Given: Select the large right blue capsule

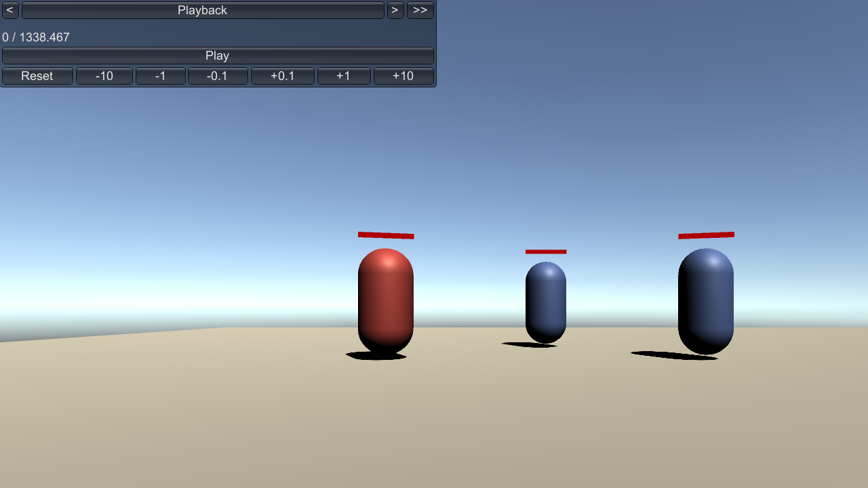Looking at the screenshot, I should click(705, 301).
